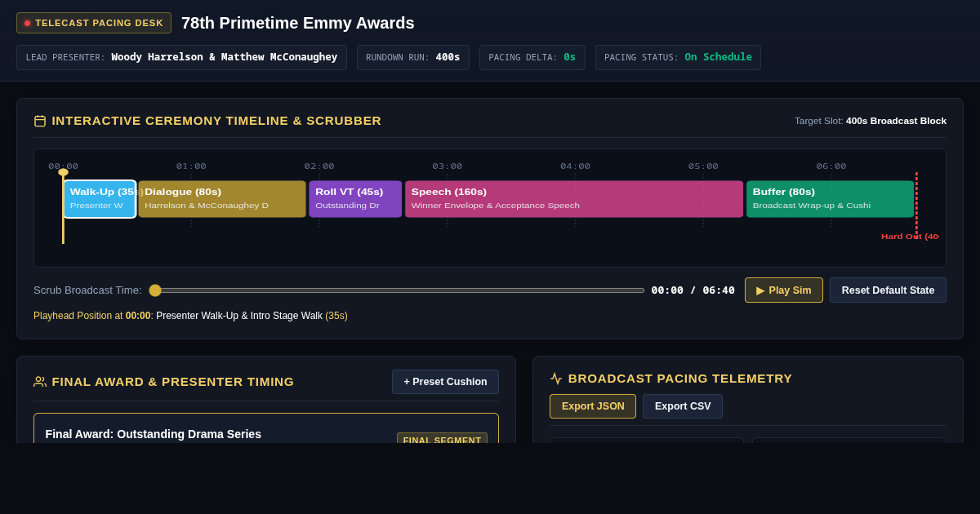Click the 03:00 timeline tick label
Screen dimensions: 980x514
(447, 166)
